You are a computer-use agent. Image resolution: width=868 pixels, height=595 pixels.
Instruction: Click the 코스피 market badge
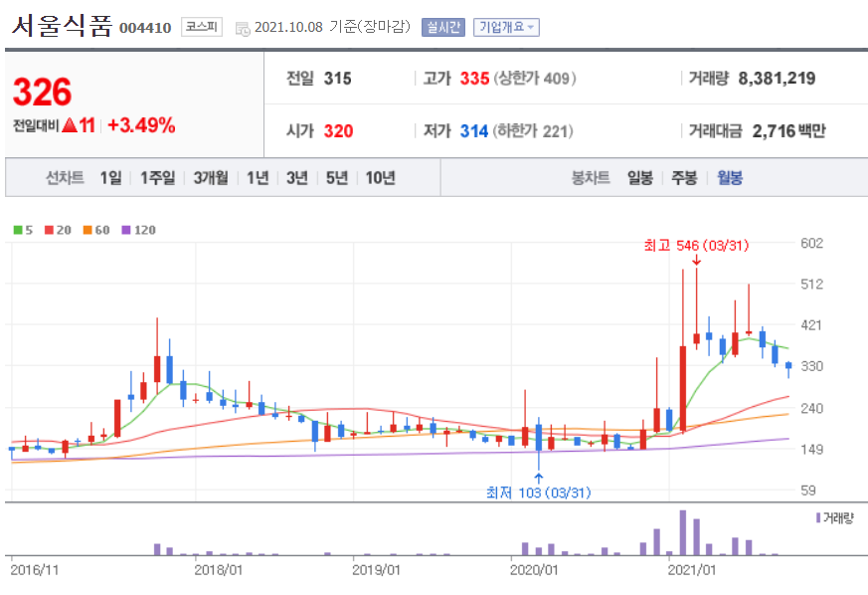202,27
